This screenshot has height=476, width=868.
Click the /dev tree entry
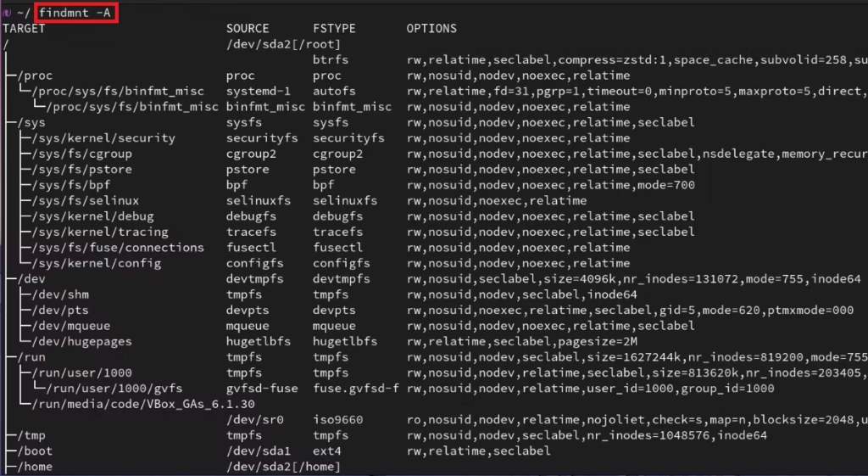coord(31,279)
